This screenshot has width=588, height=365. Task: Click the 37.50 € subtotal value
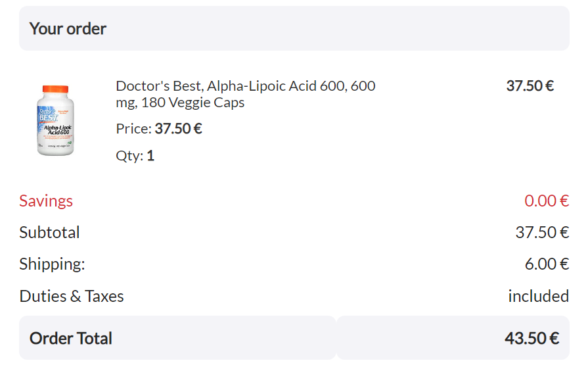coord(542,232)
